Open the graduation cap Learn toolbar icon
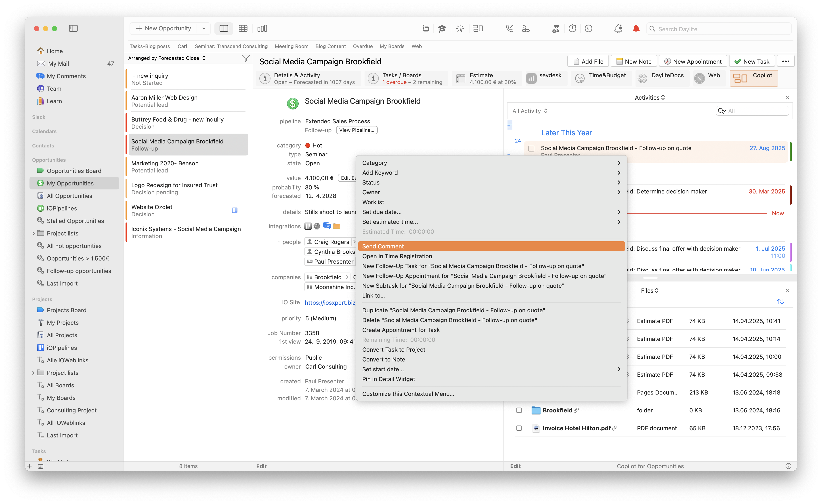The width and height of the screenshot is (822, 504). coord(442,29)
